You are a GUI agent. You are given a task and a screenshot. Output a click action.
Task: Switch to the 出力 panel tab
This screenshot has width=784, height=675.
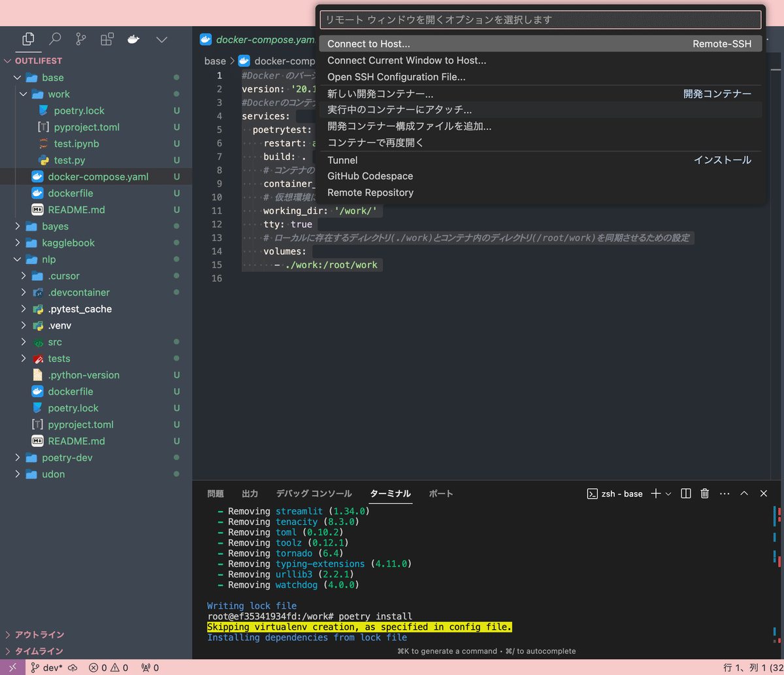[252, 493]
